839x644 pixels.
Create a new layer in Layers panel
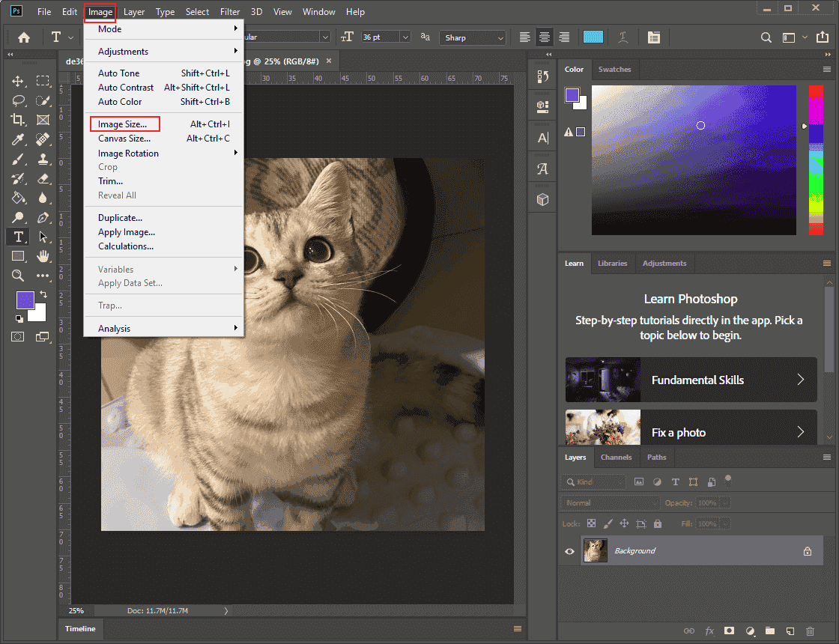pyautogui.click(x=790, y=631)
